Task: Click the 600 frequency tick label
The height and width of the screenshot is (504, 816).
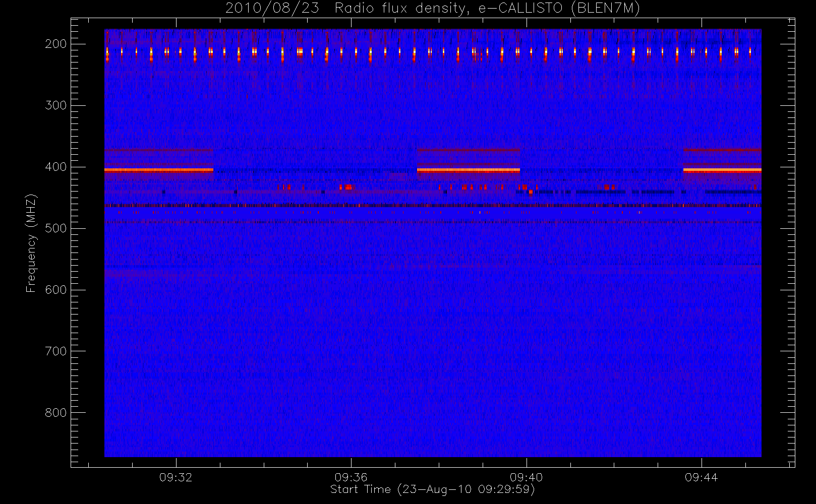Action: (56, 290)
